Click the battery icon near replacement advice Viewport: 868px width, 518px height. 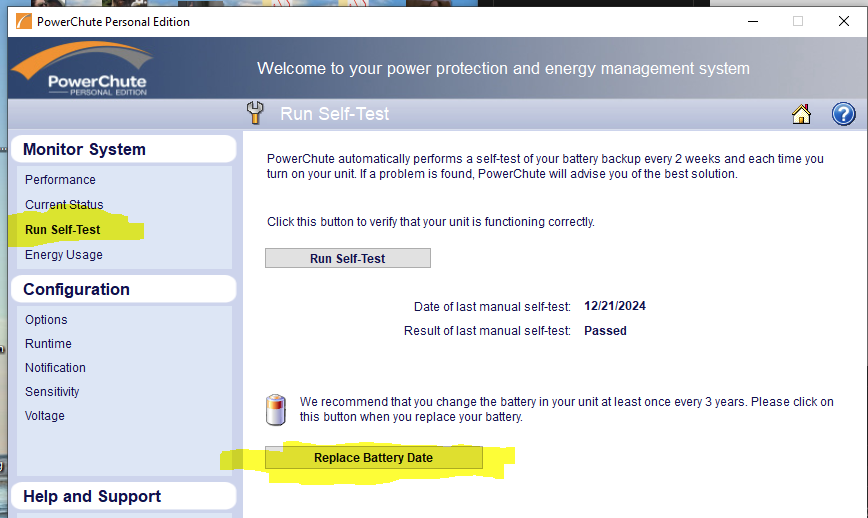point(276,410)
